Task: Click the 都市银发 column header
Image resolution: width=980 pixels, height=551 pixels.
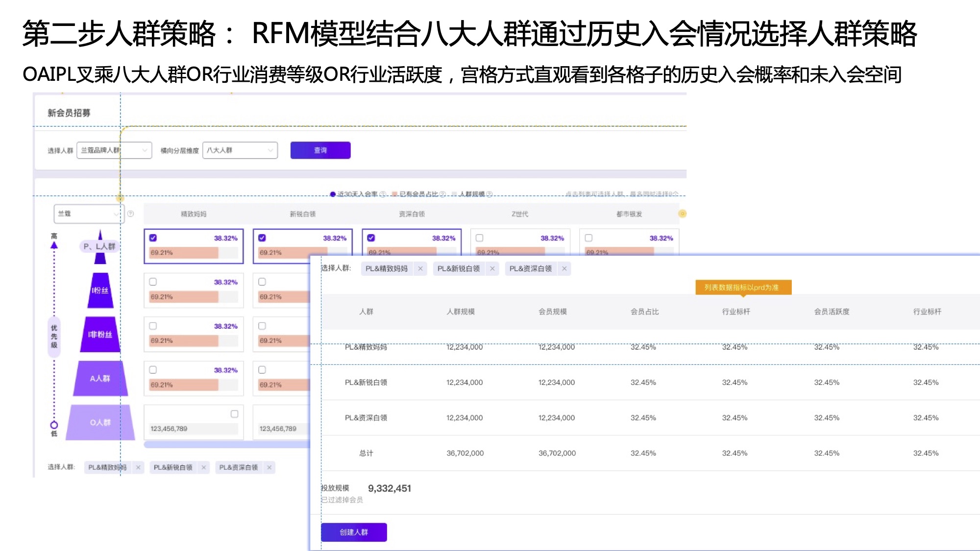Action: pos(629,214)
